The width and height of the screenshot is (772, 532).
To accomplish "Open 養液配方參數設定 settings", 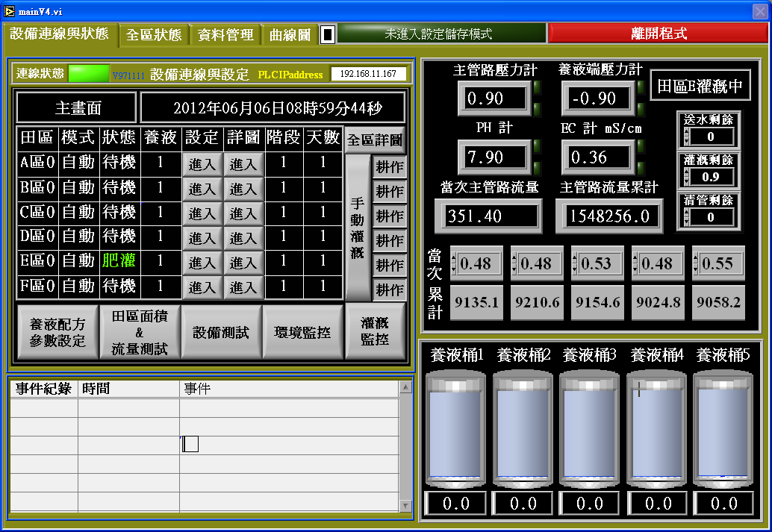I will pyautogui.click(x=57, y=333).
